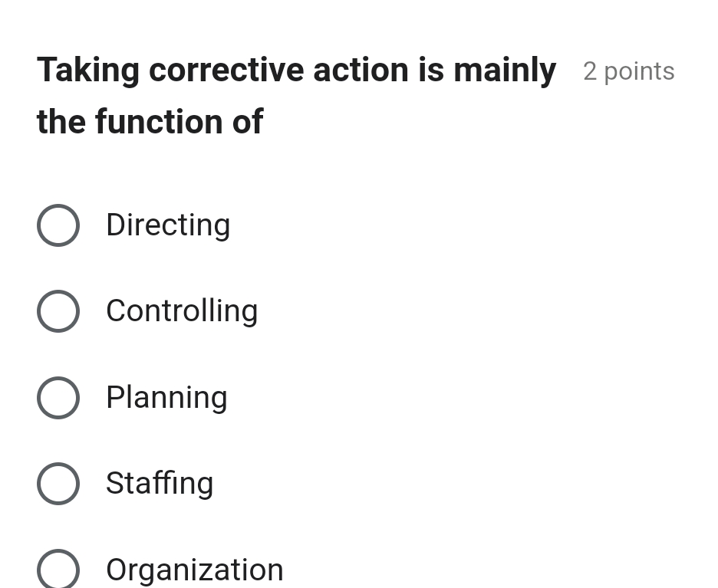Viewport: 718px width, 588px height.
Task: Mark Staffing as your selected answer
Action: point(58,483)
